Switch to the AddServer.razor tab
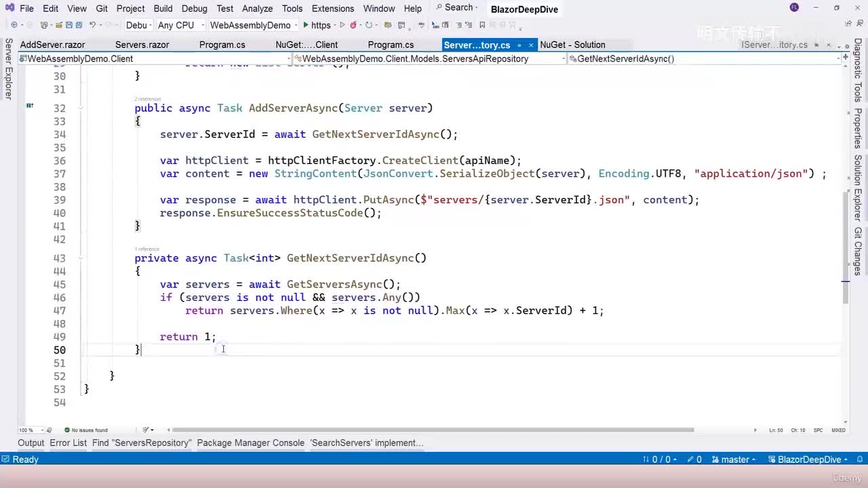Image resolution: width=868 pixels, height=488 pixels. pos(52,45)
